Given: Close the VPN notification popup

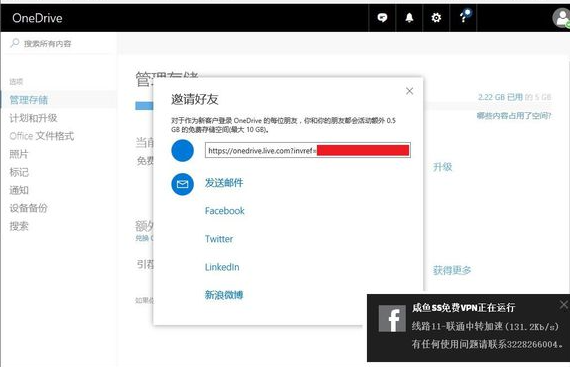Looking at the screenshot, I should click(563, 305).
